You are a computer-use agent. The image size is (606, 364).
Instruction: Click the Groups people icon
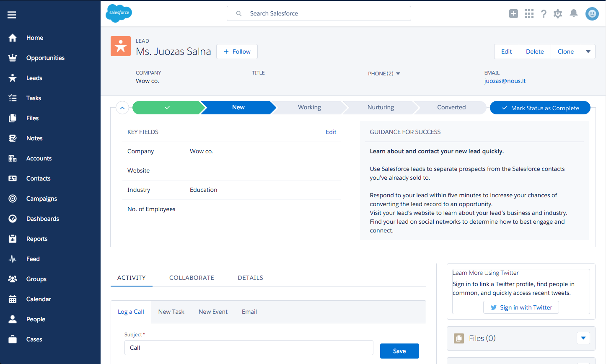point(13,279)
